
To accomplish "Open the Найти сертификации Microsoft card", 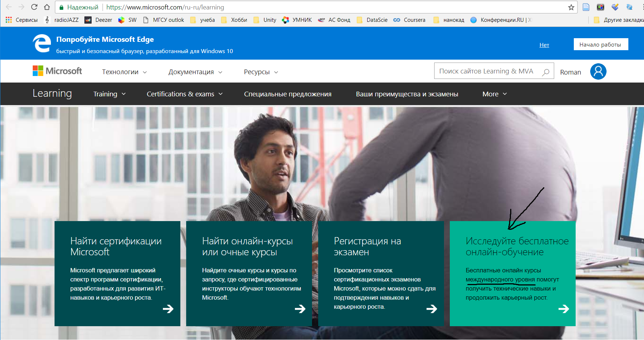I will click(x=117, y=273).
